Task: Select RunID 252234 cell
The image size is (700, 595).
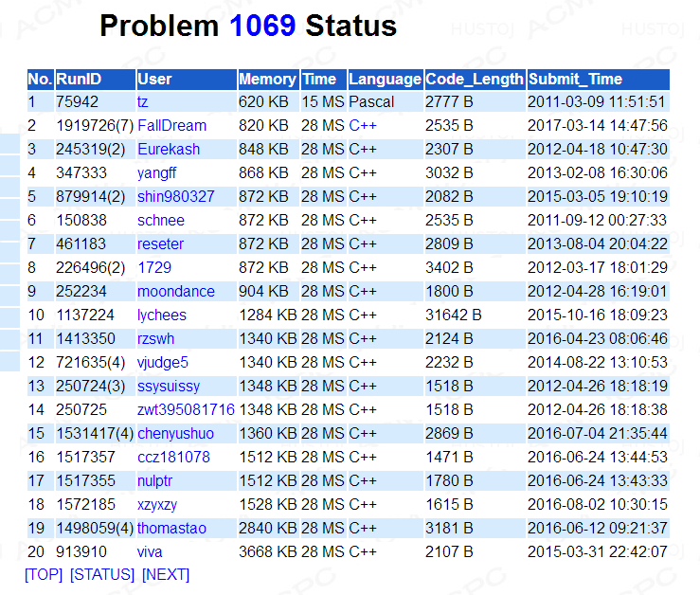Action: (95, 291)
